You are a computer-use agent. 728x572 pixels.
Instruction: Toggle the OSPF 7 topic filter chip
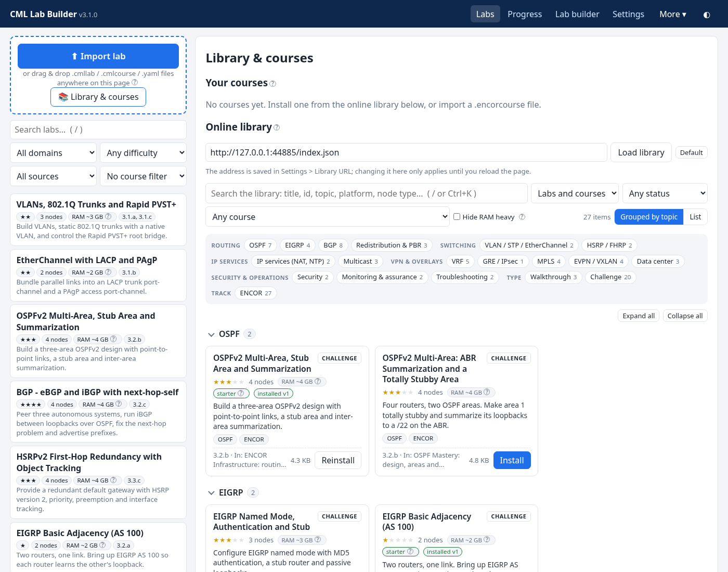coord(261,245)
